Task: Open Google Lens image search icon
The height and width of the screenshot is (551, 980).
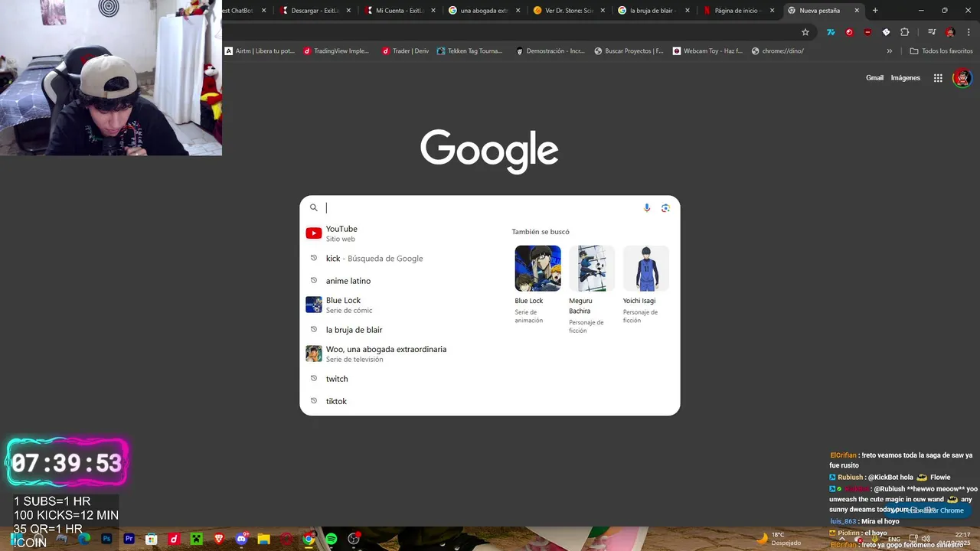Action: tap(665, 207)
